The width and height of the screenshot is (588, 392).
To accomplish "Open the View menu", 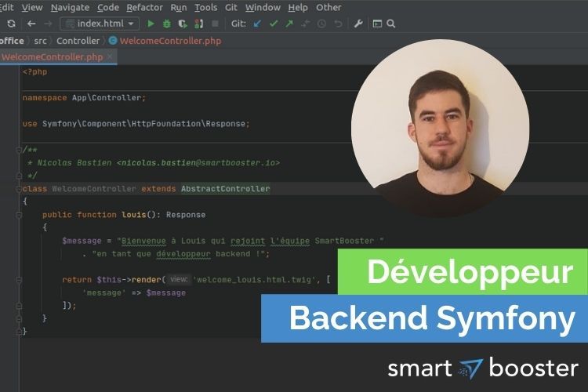I will [32, 8].
